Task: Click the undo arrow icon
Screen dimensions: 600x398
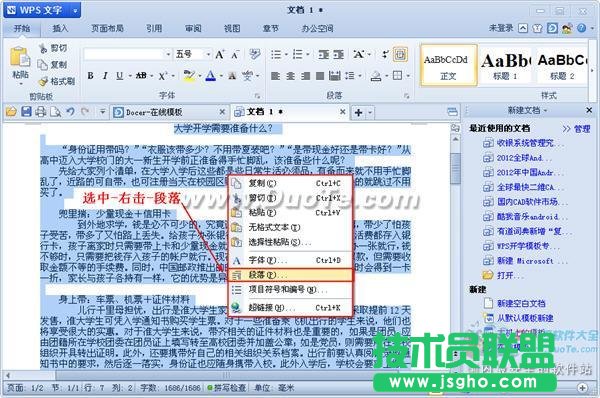Action: [70, 112]
